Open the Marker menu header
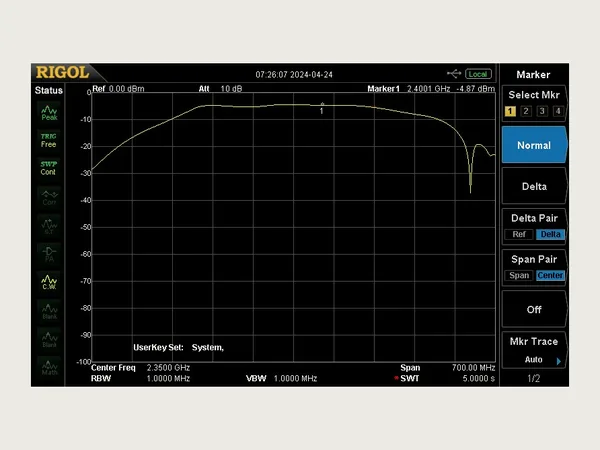 click(x=533, y=75)
